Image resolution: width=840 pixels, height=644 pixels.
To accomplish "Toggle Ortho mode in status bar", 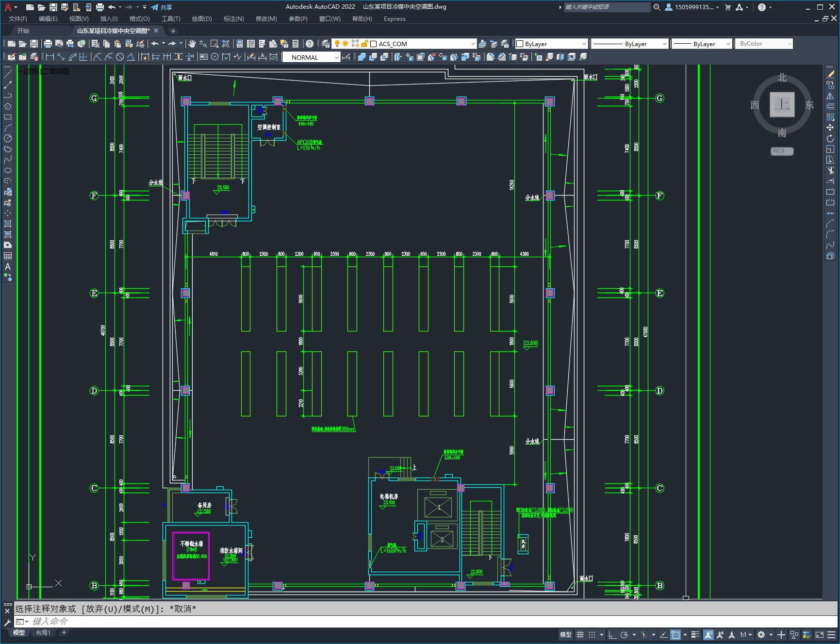I will tap(612, 634).
